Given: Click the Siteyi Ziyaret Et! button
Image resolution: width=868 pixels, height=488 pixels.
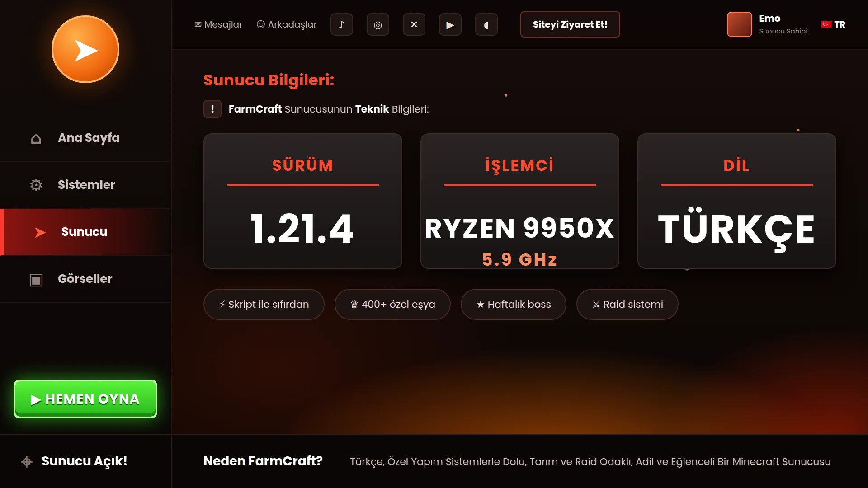Looking at the screenshot, I should coord(570,24).
